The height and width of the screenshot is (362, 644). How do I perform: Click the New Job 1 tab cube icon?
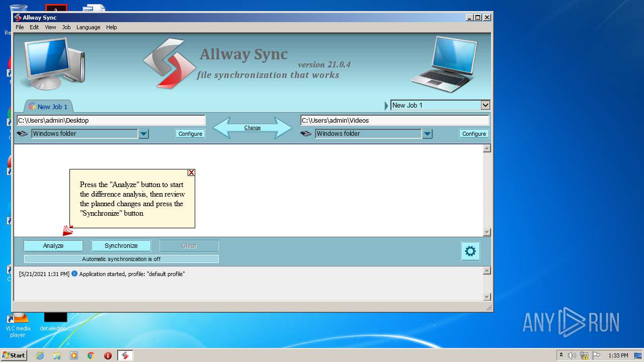pyautogui.click(x=32, y=107)
